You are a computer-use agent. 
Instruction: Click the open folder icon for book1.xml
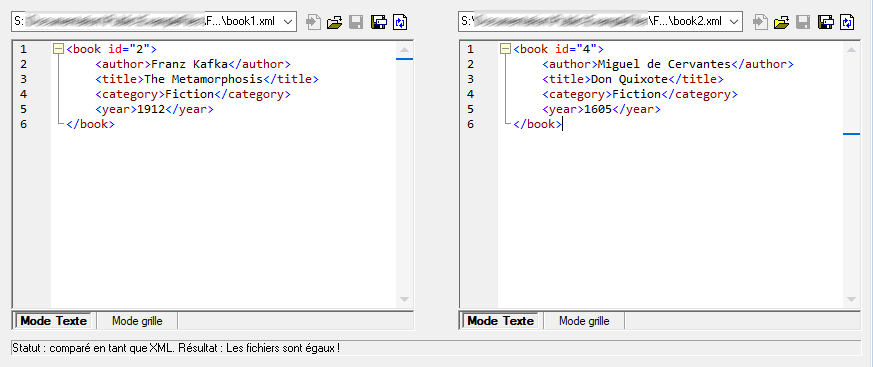click(334, 22)
